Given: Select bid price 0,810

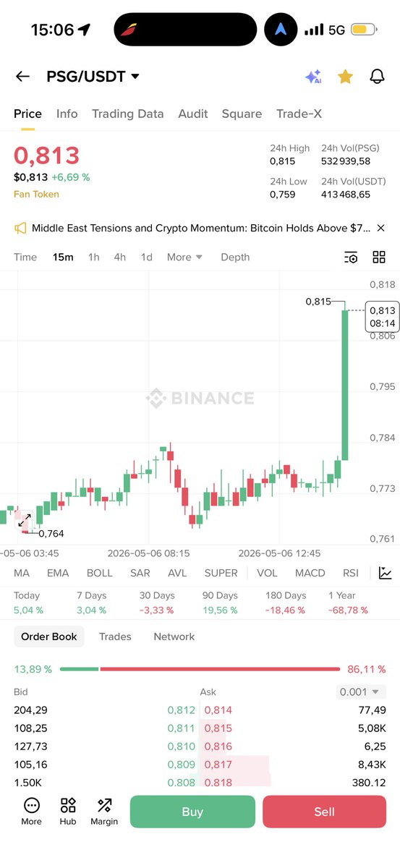Looking at the screenshot, I should (182, 746).
